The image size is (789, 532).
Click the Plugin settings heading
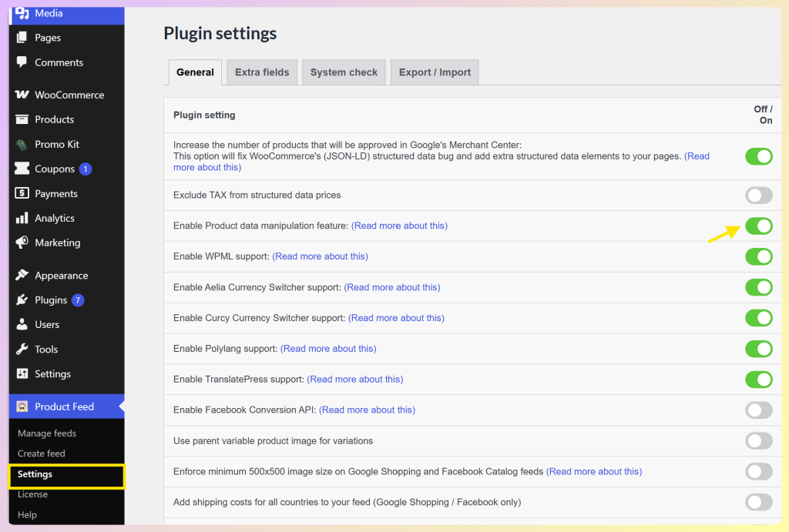coord(220,33)
